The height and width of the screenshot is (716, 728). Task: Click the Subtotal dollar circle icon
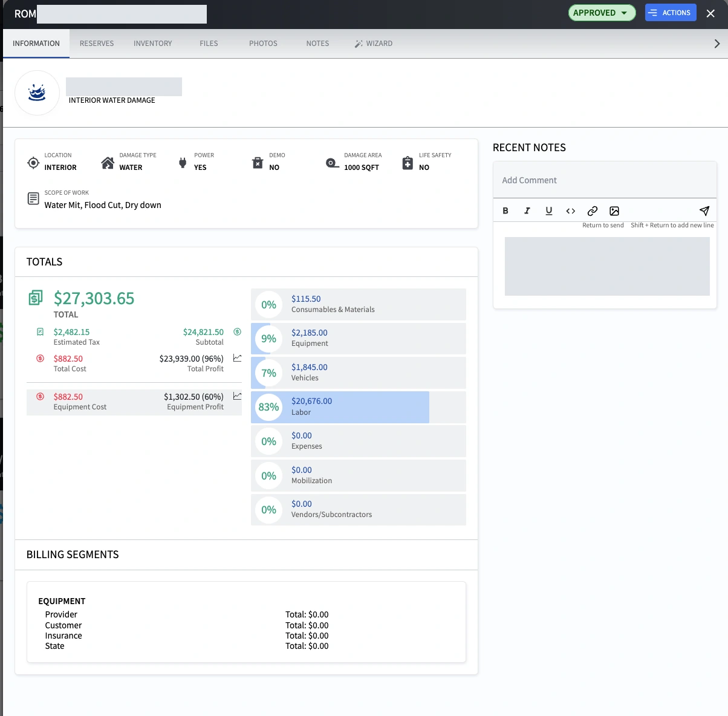coord(237,332)
